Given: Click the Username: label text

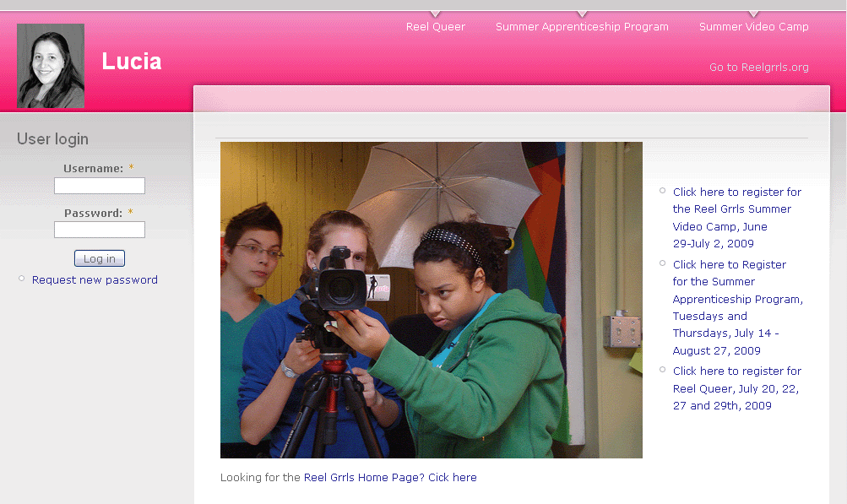Looking at the screenshot, I should point(94,169).
